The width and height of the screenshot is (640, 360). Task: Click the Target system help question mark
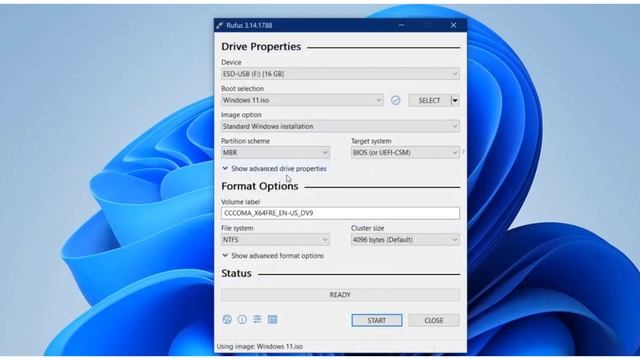click(x=463, y=152)
